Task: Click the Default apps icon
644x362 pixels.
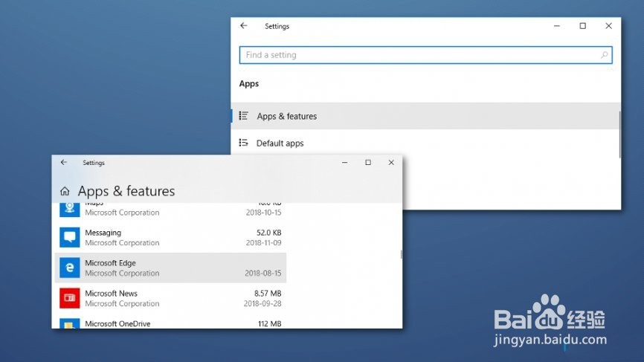Action: click(244, 143)
